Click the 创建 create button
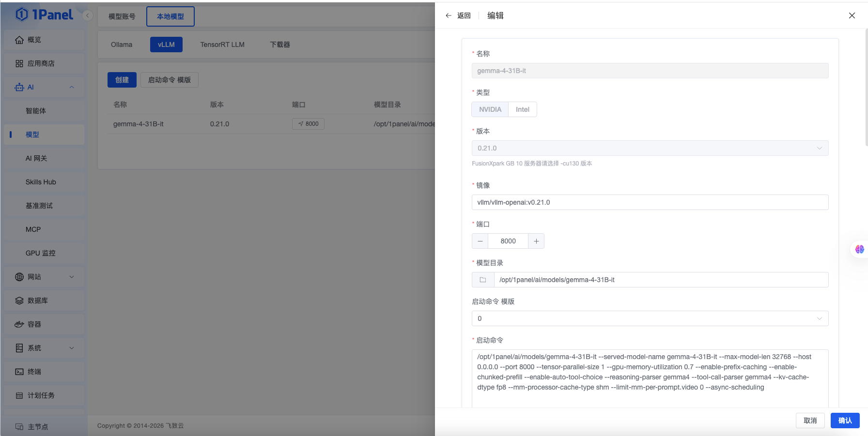The image size is (868, 436). pos(122,80)
